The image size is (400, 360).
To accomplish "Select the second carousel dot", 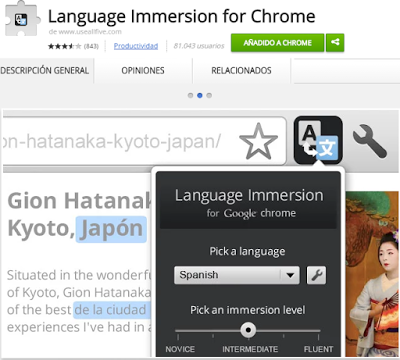I will click(x=200, y=95).
